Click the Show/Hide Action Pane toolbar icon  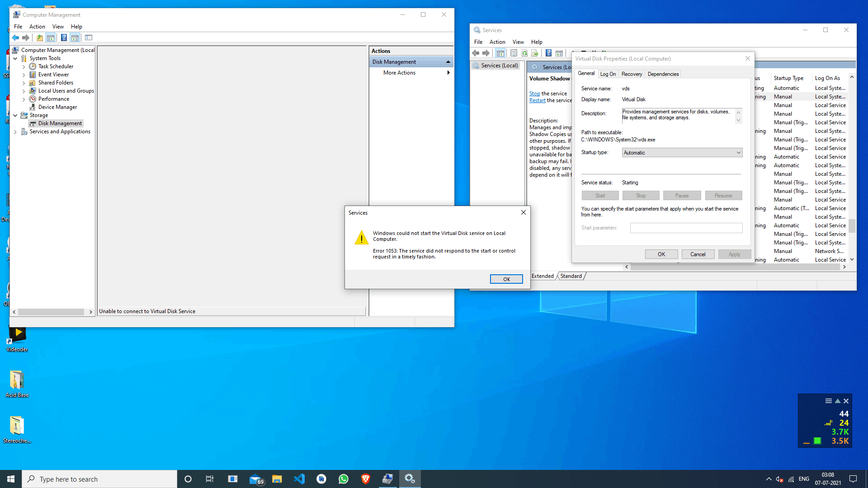pyautogui.click(x=75, y=38)
